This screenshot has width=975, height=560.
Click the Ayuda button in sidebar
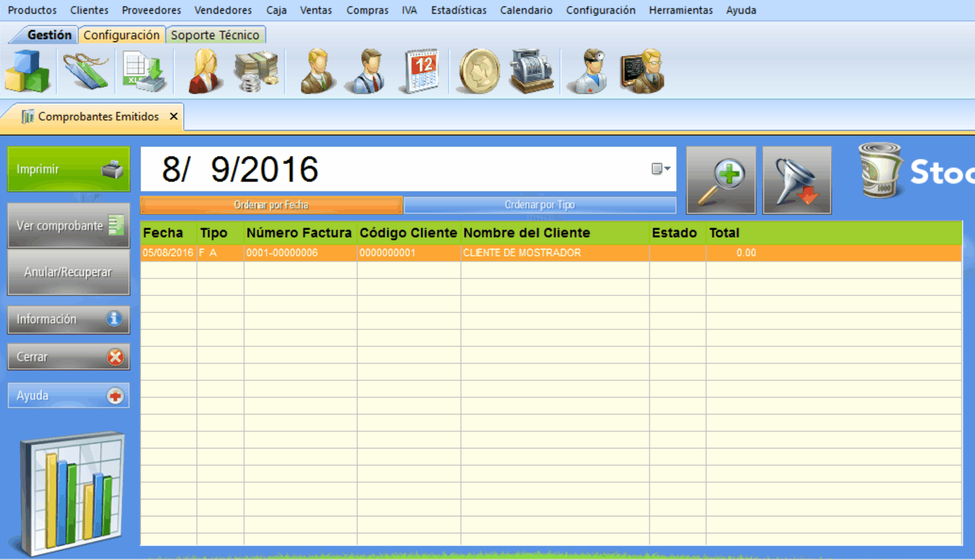tap(69, 395)
